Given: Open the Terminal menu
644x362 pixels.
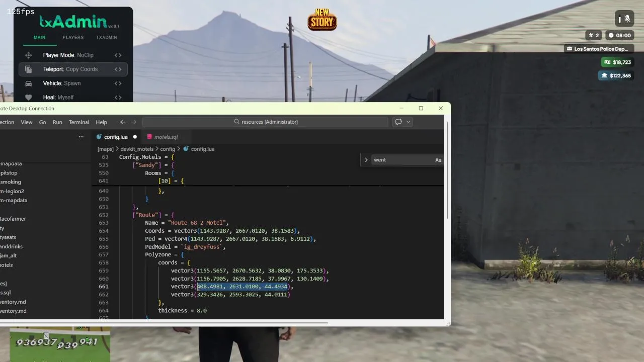Looking at the screenshot, I should click(79, 122).
